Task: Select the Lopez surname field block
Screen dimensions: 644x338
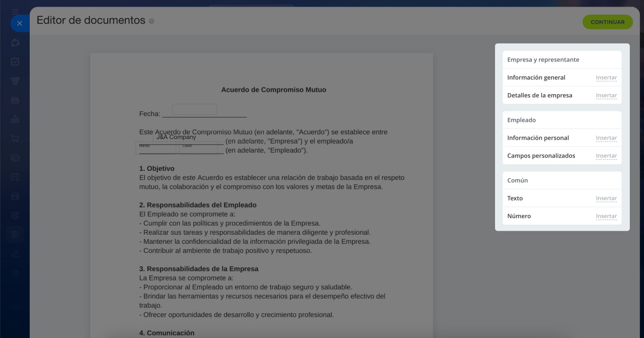Action: click(x=198, y=148)
